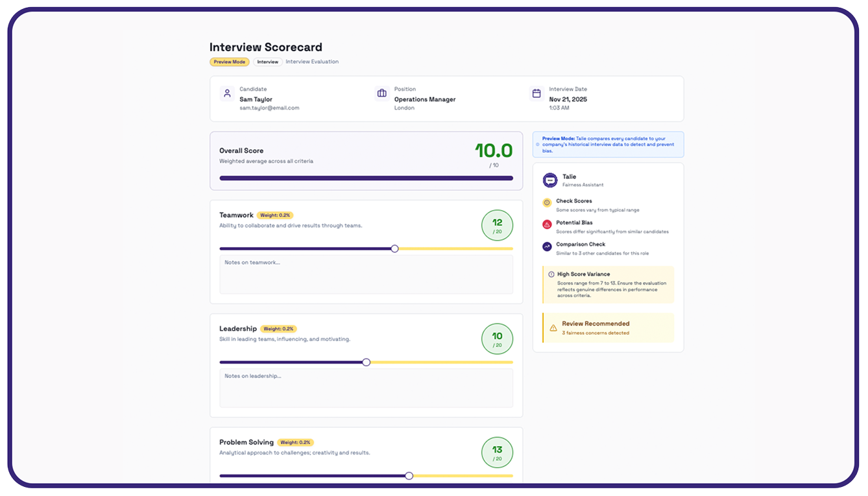The height and width of the screenshot is (496, 868).
Task: Click the calendar interview date icon
Action: point(536,93)
